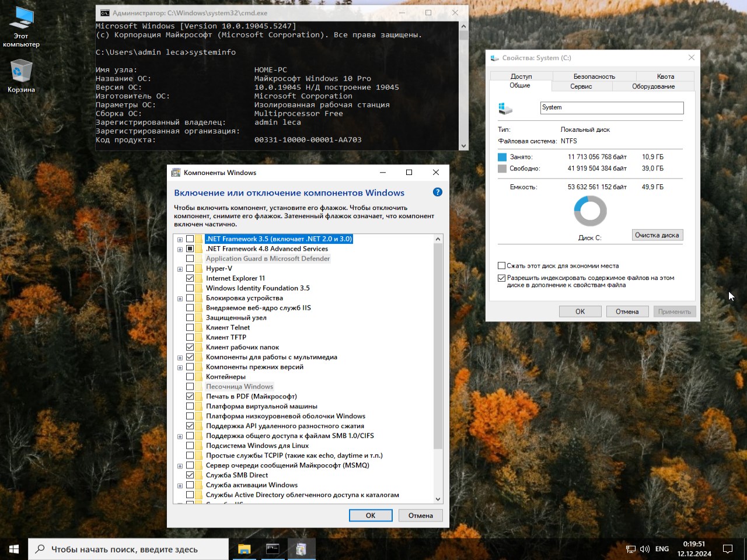747x560 pixels.
Task: Expand Служба активации Windows node
Action: pyautogui.click(x=180, y=485)
